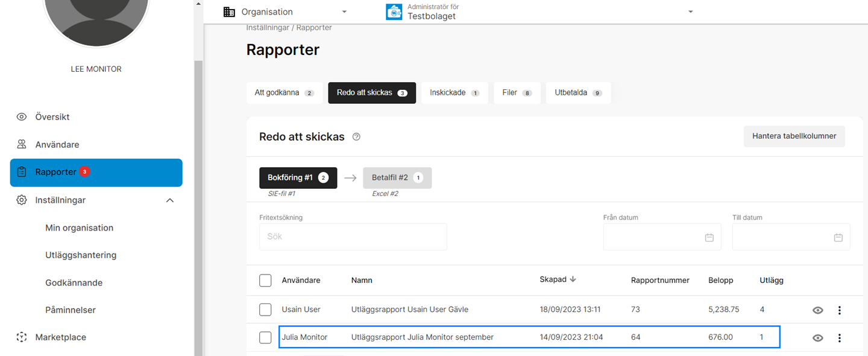The width and height of the screenshot is (868, 356).
Task: Collapse the Inställningar section chevron
Action: (170, 200)
